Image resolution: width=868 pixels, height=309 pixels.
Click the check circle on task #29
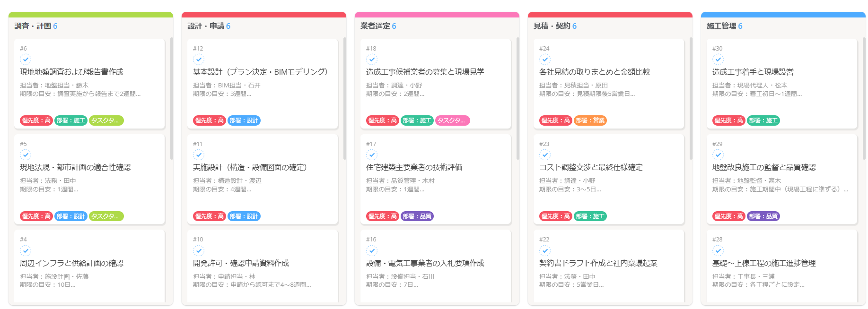pos(718,154)
